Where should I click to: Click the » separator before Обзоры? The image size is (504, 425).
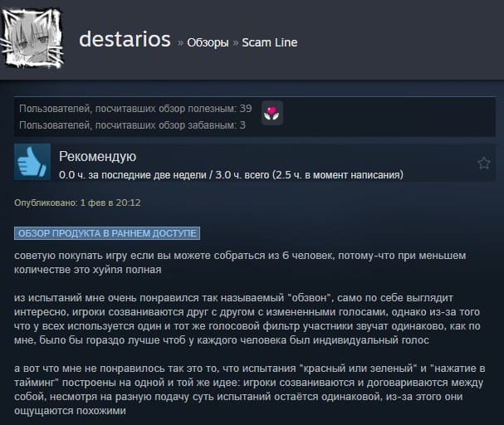click(x=181, y=42)
